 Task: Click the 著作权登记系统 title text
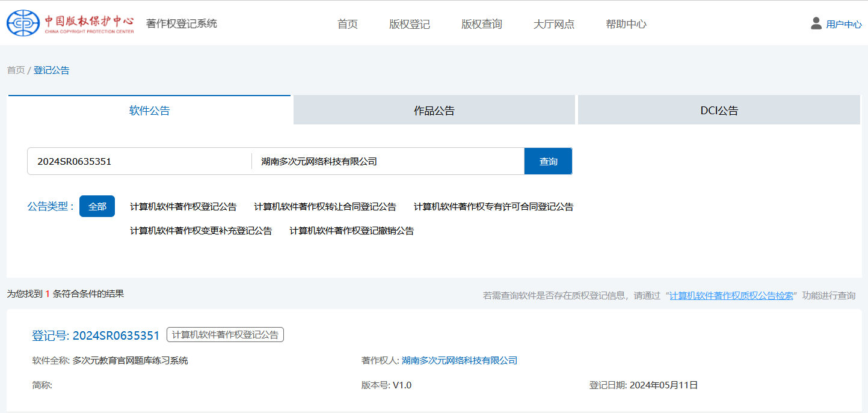[182, 23]
